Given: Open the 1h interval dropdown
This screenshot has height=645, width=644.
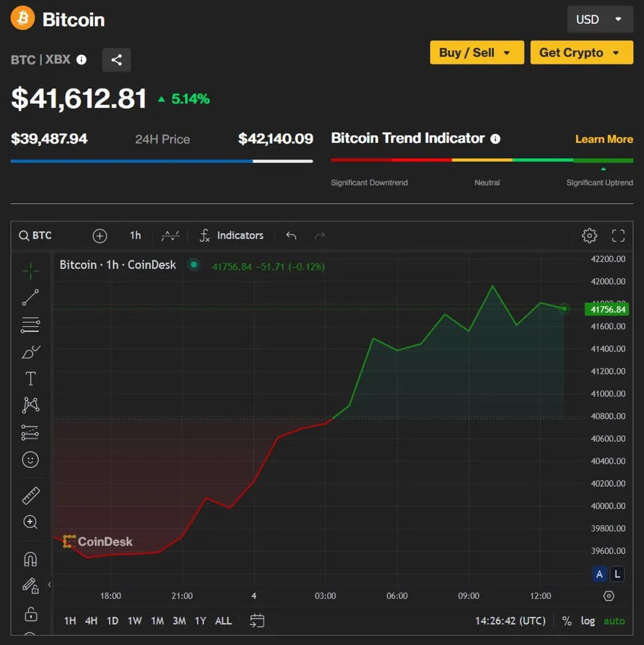Looking at the screenshot, I should click(x=135, y=236).
